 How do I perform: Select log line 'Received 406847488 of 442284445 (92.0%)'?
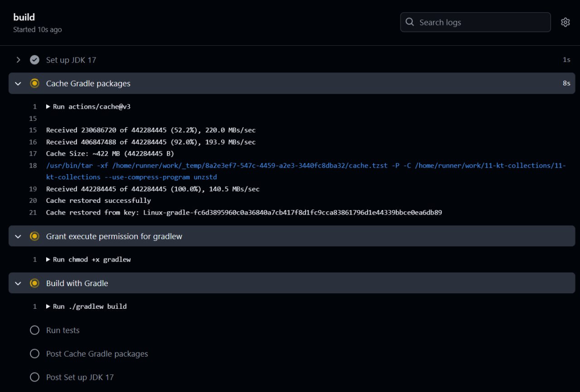click(151, 142)
